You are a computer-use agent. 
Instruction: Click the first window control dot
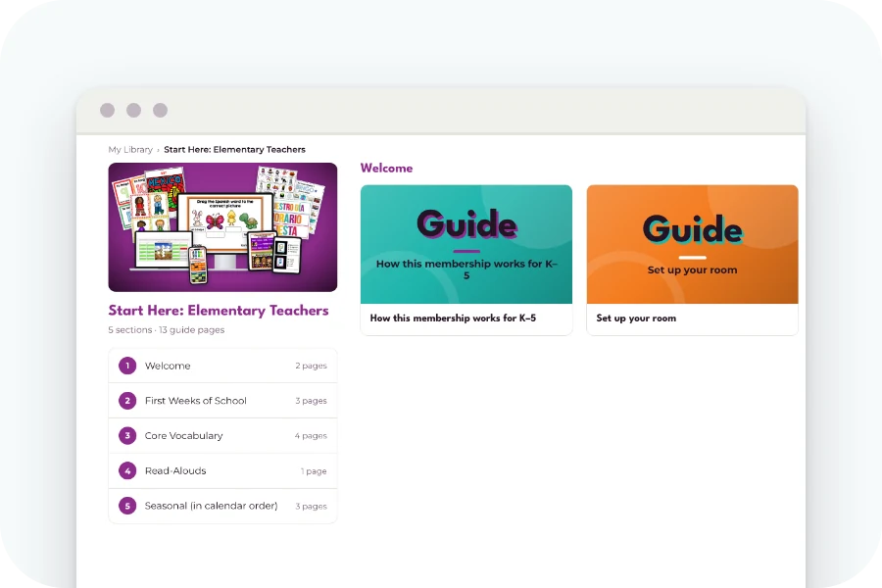click(x=108, y=111)
